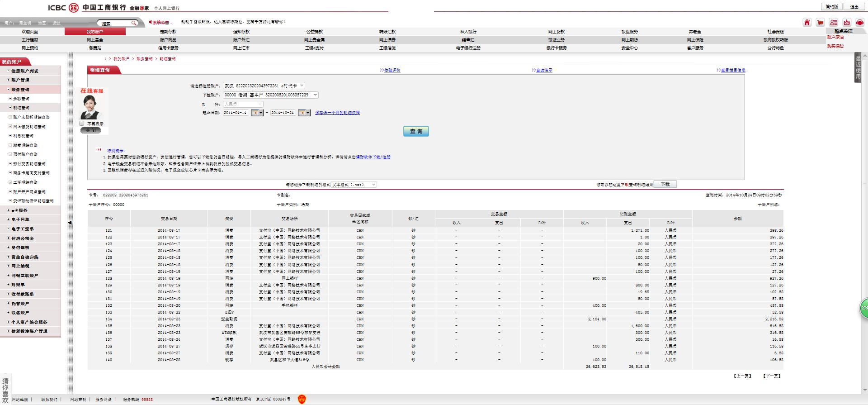Open the shopping cart icon
Viewport: 868px width, 405px height.
pos(820,23)
